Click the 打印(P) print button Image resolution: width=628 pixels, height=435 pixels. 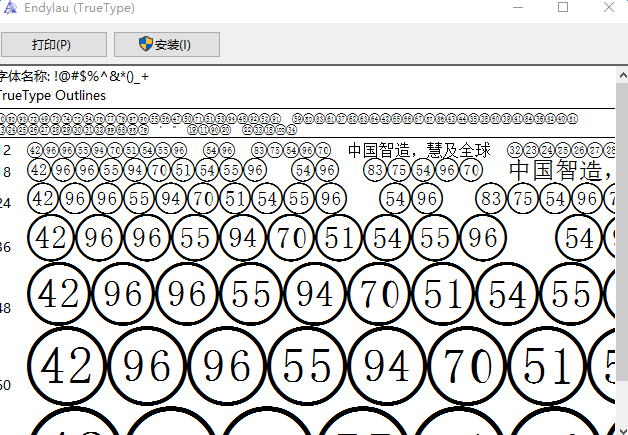point(54,44)
